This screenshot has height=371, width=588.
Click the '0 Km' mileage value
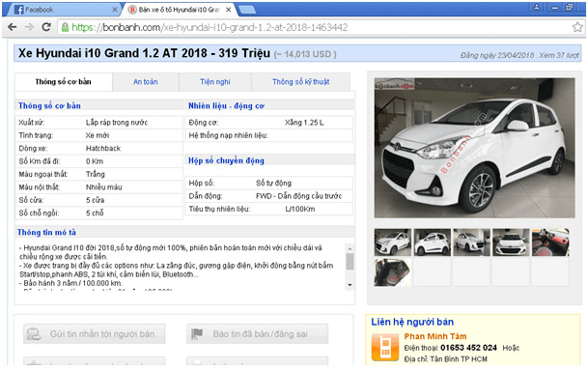click(x=95, y=161)
